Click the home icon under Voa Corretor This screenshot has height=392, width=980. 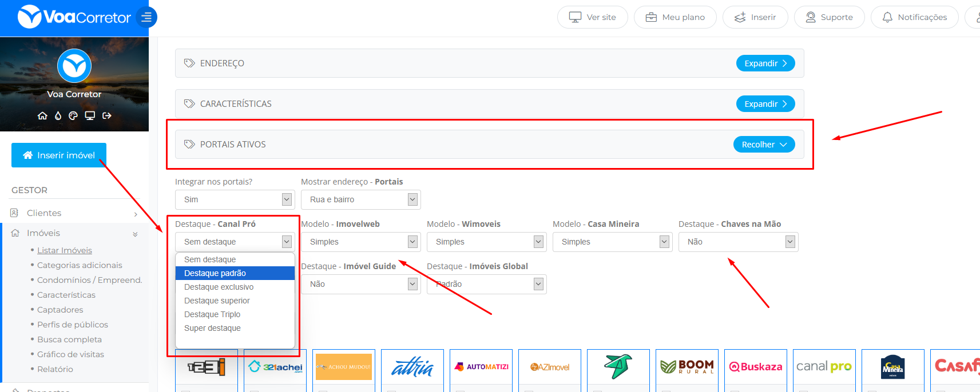click(x=42, y=115)
